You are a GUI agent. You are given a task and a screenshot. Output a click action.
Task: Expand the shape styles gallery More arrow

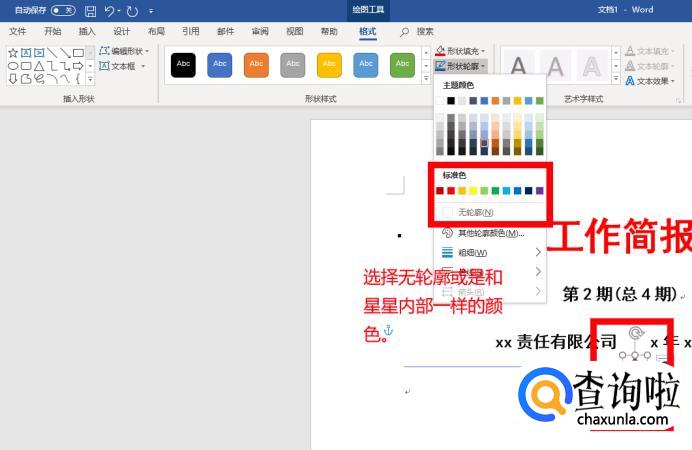tap(426, 79)
